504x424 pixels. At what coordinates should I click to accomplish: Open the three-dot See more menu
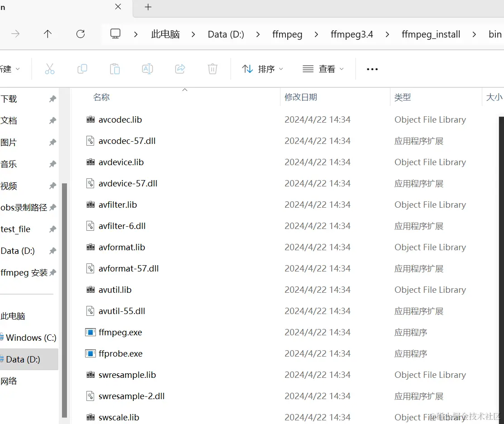[x=372, y=69]
